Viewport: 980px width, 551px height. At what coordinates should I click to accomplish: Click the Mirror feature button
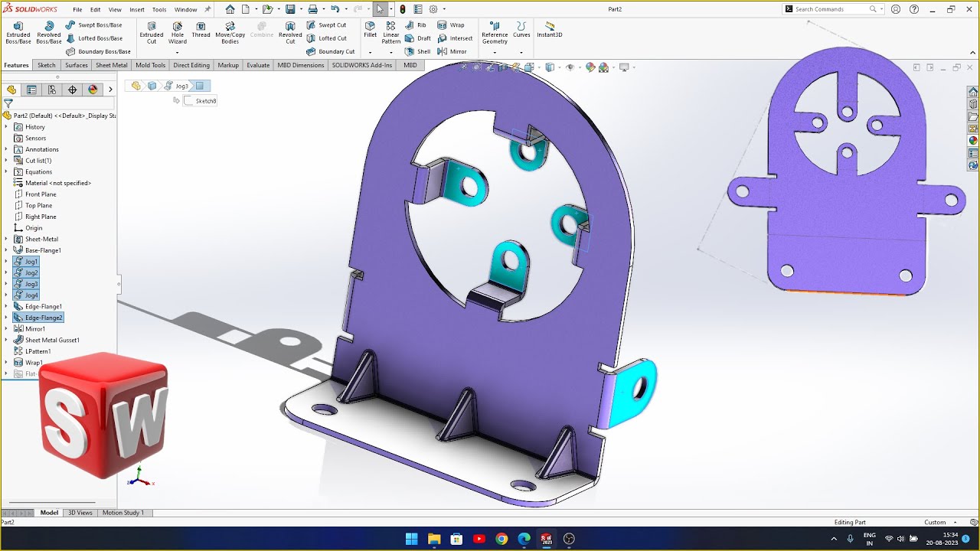click(452, 51)
